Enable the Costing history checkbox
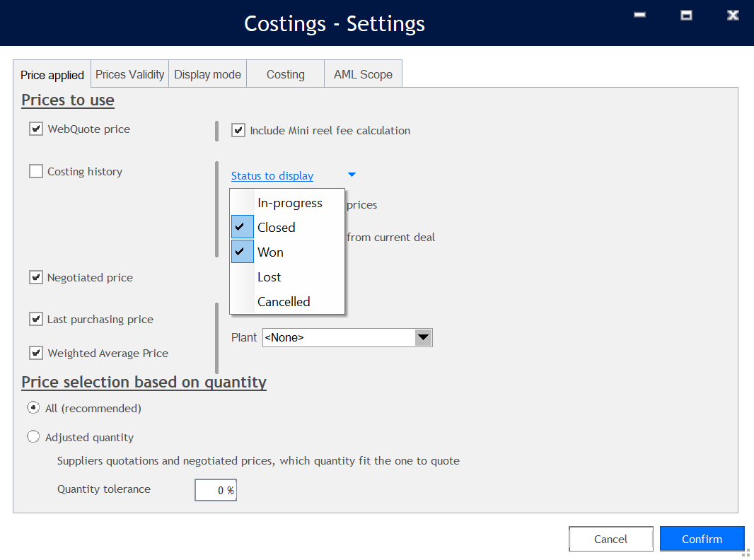The width and height of the screenshot is (754, 560). click(x=36, y=171)
